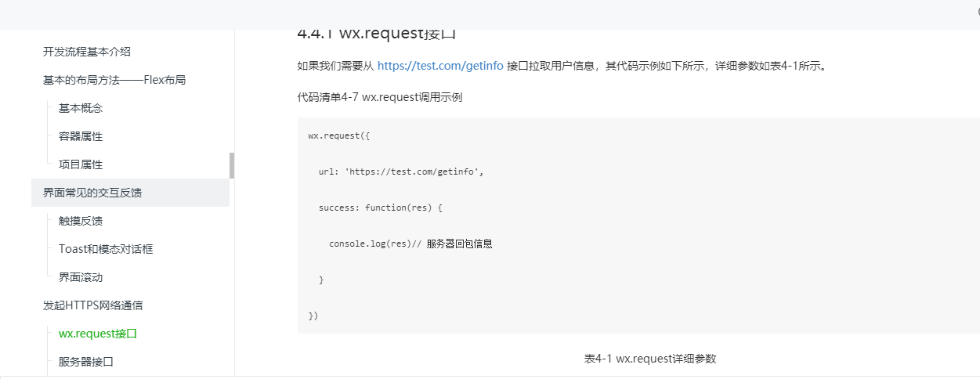Click the 表4-1 wx.request详细参数 table caption

click(650, 359)
